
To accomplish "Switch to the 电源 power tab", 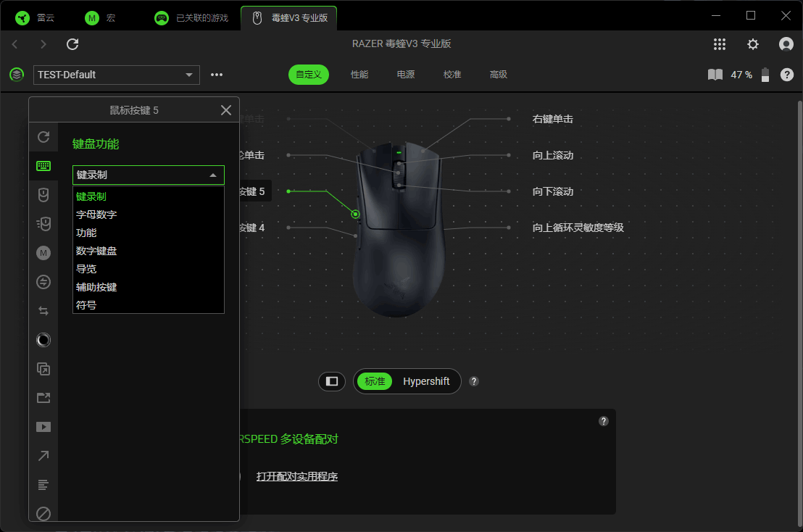I will coord(406,75).
